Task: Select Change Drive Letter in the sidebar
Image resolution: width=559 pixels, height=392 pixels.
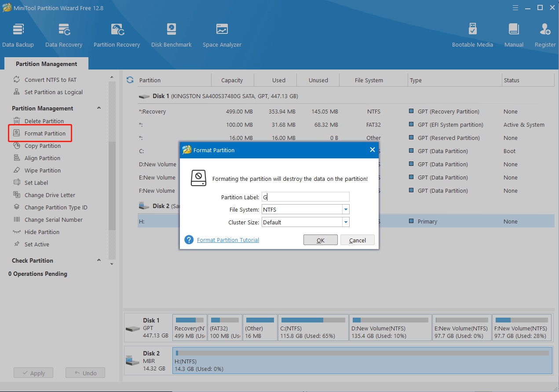Action: click(x=50, y=195)
